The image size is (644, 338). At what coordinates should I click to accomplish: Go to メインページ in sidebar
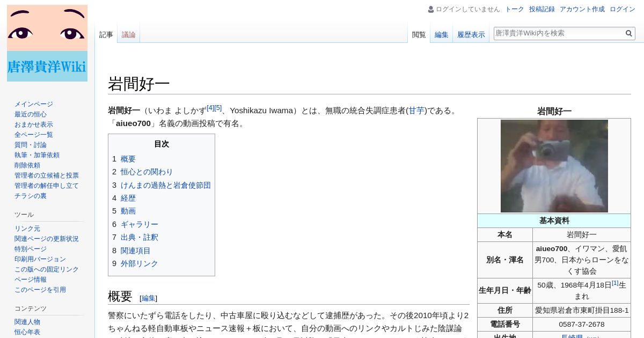34,104
